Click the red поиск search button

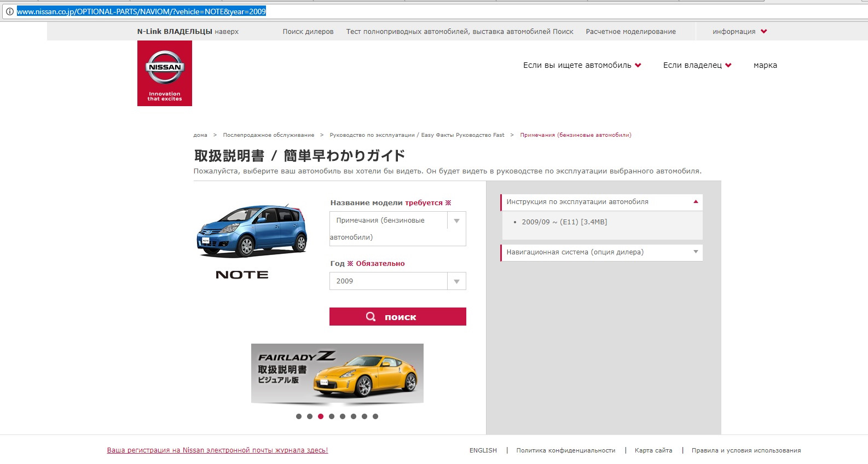click(x=398, y=316)
